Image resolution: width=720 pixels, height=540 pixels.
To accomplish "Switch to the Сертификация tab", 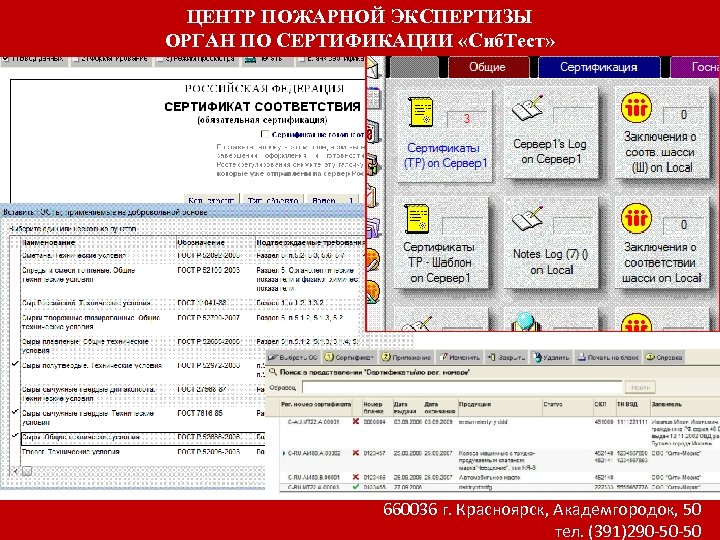I will coord(598,67).
